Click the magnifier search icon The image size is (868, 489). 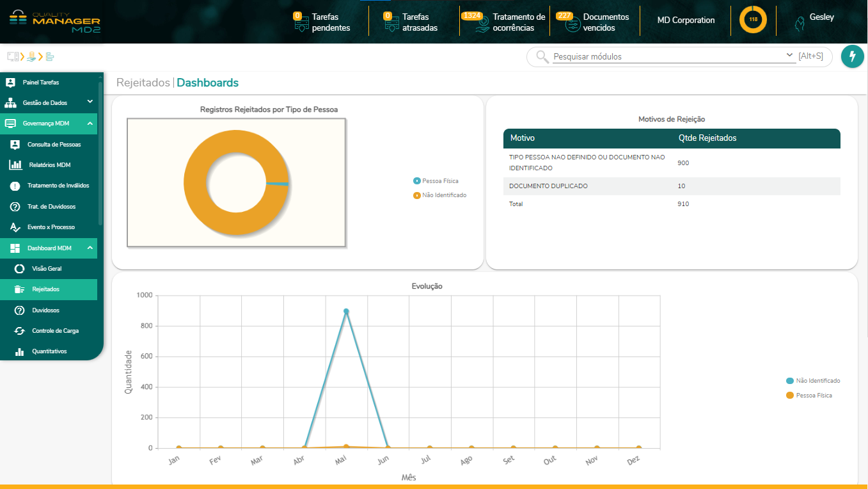[542, 56]
